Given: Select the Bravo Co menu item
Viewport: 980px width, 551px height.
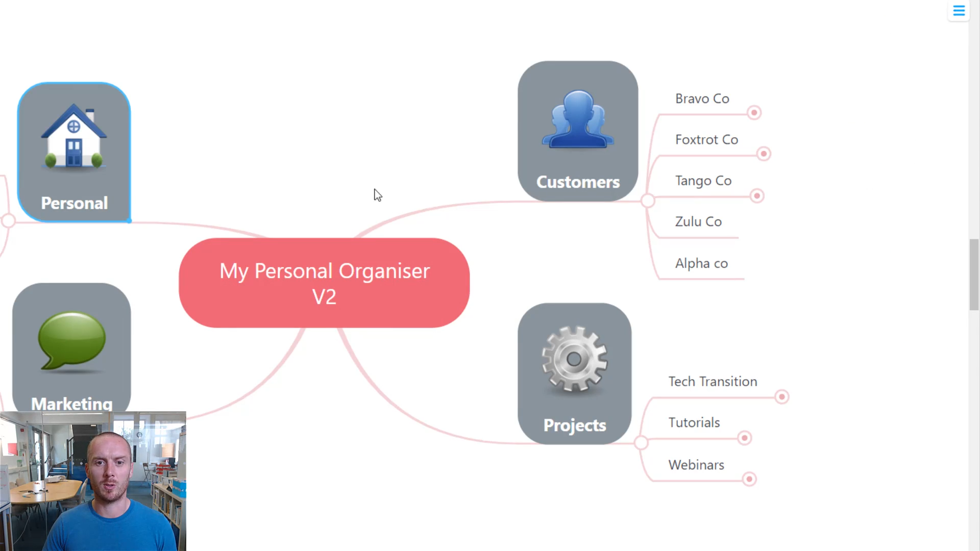Looking at the screenshot, I should tap(702, 98).
